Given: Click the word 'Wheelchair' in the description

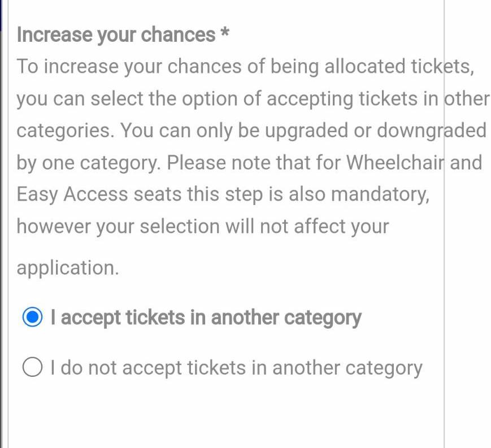Looking at the screenshot, I should pyautogui.click(x=395, y=162).
